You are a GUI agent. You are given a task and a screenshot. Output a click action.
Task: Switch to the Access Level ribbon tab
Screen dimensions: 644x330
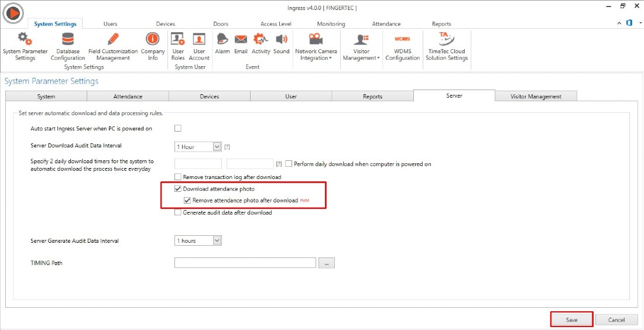(276, 24)
